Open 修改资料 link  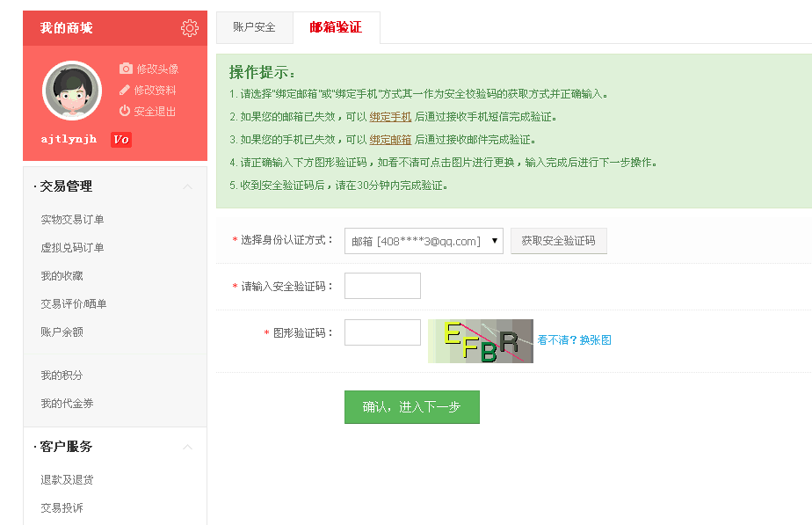[155, 91]
